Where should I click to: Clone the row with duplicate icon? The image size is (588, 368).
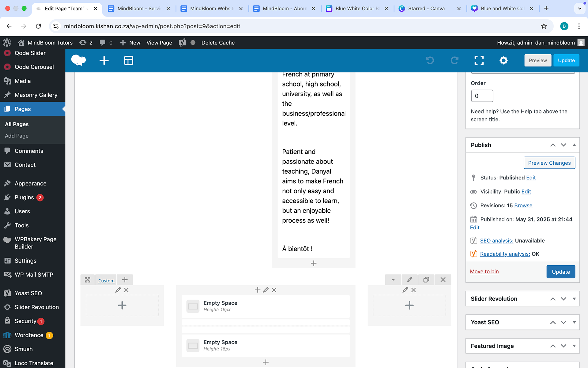point(426,280)
